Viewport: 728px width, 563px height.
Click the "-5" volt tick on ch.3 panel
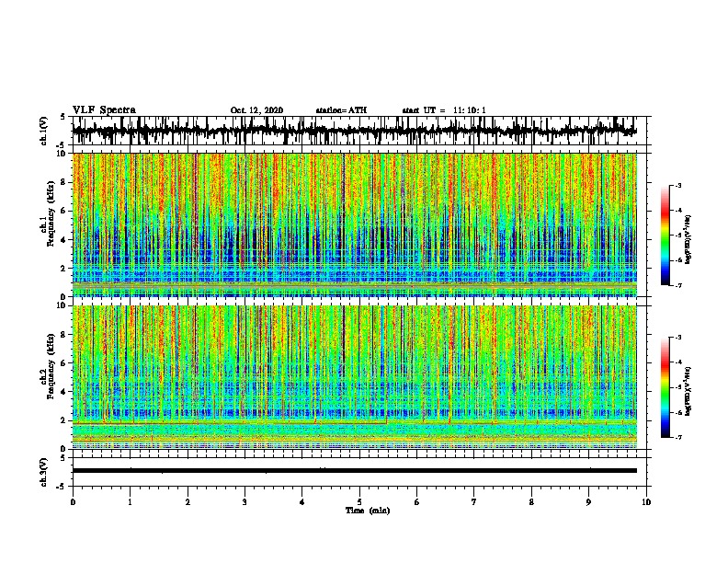[x=61, y=487]
